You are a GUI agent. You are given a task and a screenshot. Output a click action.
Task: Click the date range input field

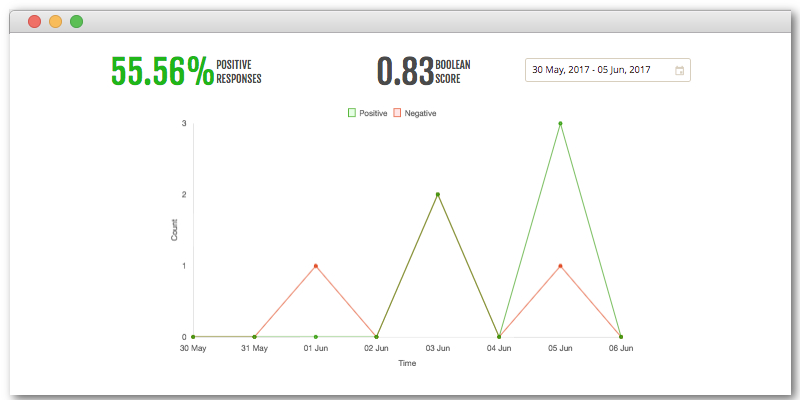point(608,70)
